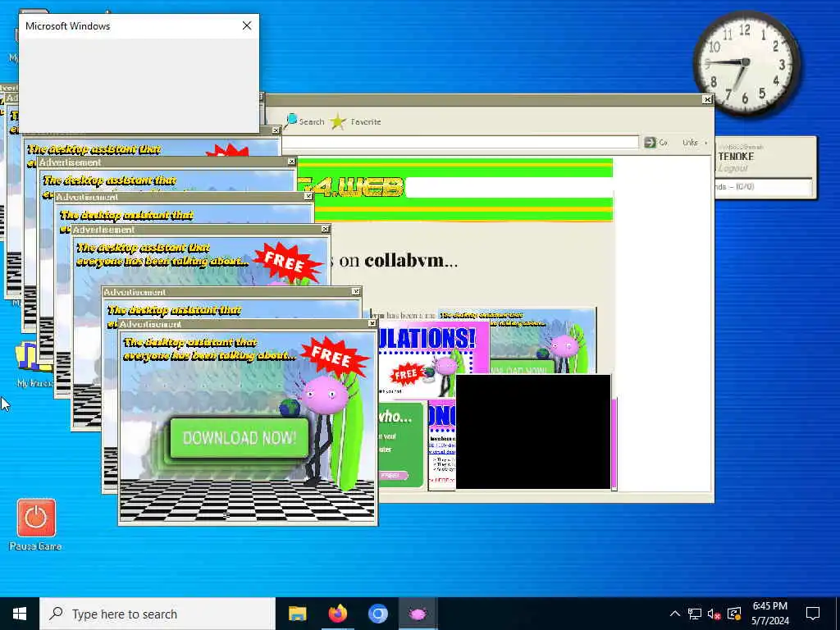Focus the browser address bar field
This screenshot has width=840, height=630.
460,142
